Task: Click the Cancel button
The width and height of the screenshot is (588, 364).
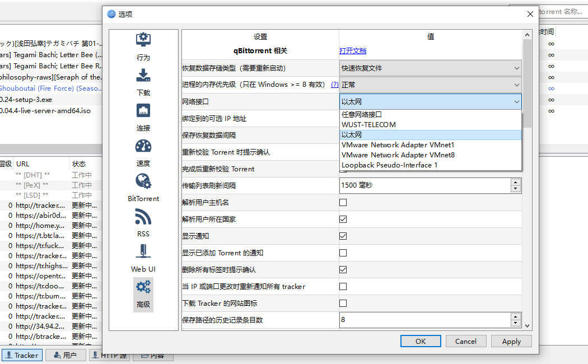Action: 466,341
